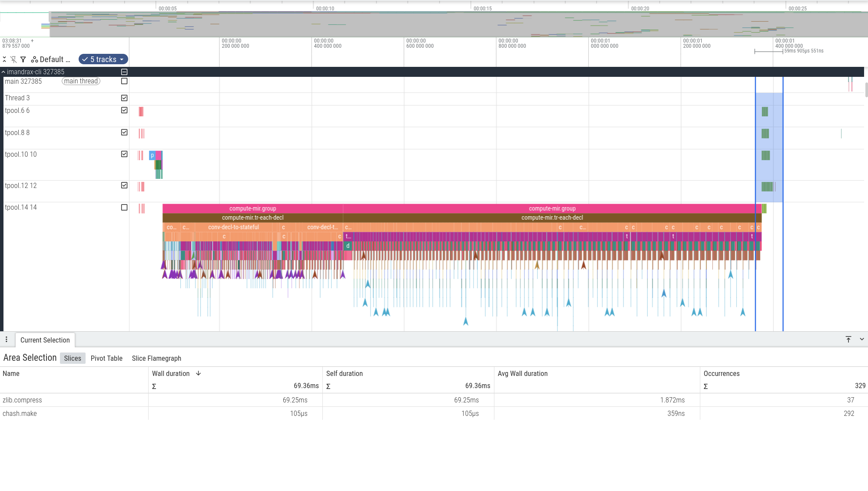Screen dimensions: 868x491
Task: Collapse the bottom details panel with chevron
Action: tap(862, 339)
